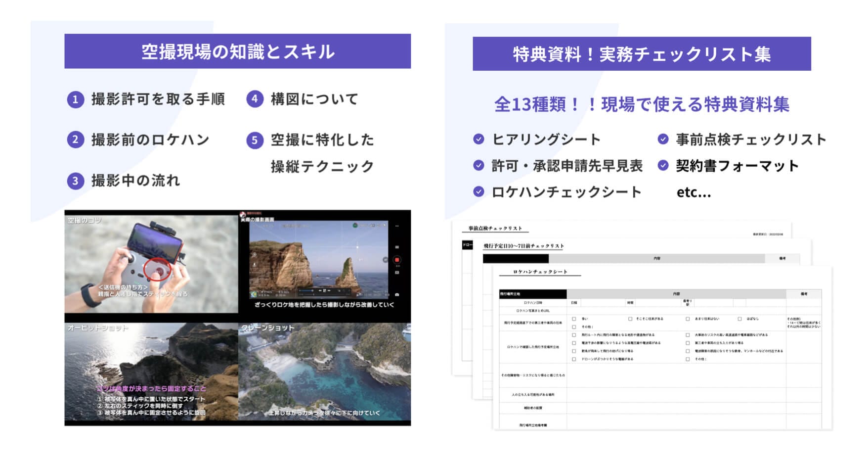The height and width of the screenshot is (468, 868).
Task: Click the numbered circle 5 beside 空撮に特化した
Action: (255, 140)
